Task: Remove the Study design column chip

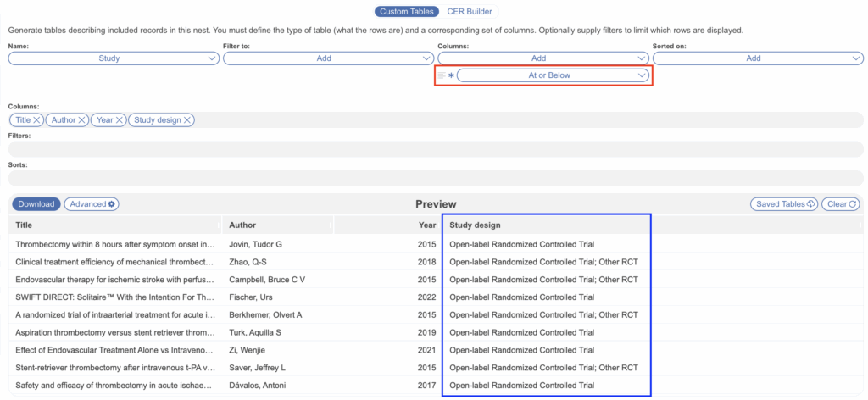Action: [x=187, y=120]
